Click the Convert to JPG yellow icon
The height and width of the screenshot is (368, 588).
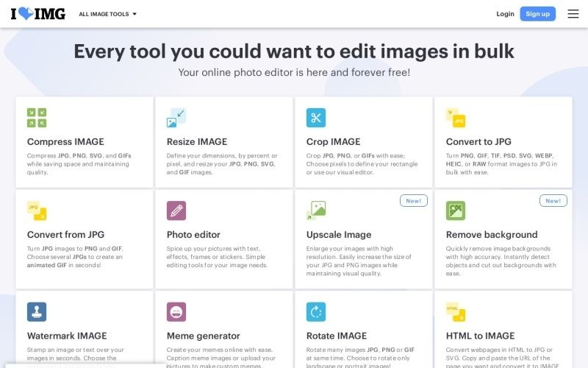click(x=456, y=118)
